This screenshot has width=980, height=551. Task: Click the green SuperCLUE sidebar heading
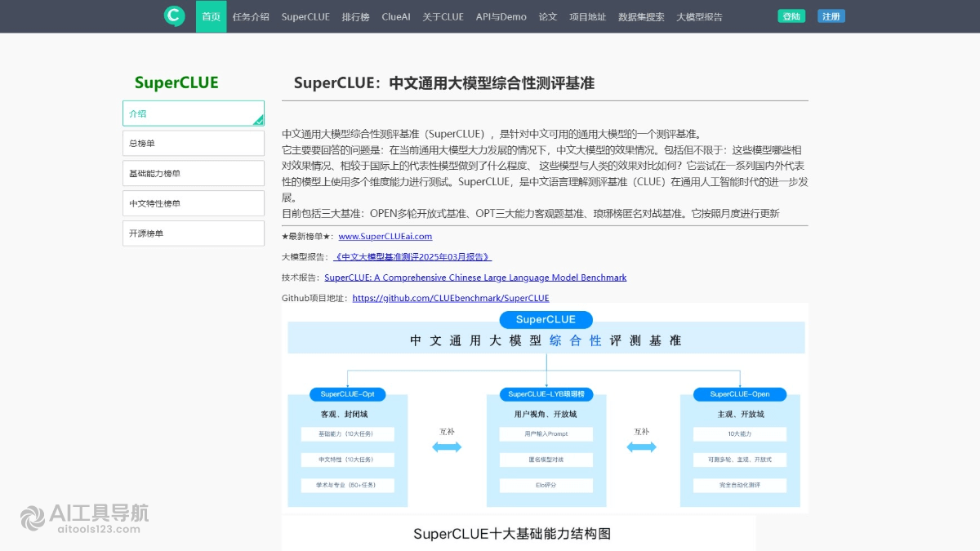(x=176, y=82)
